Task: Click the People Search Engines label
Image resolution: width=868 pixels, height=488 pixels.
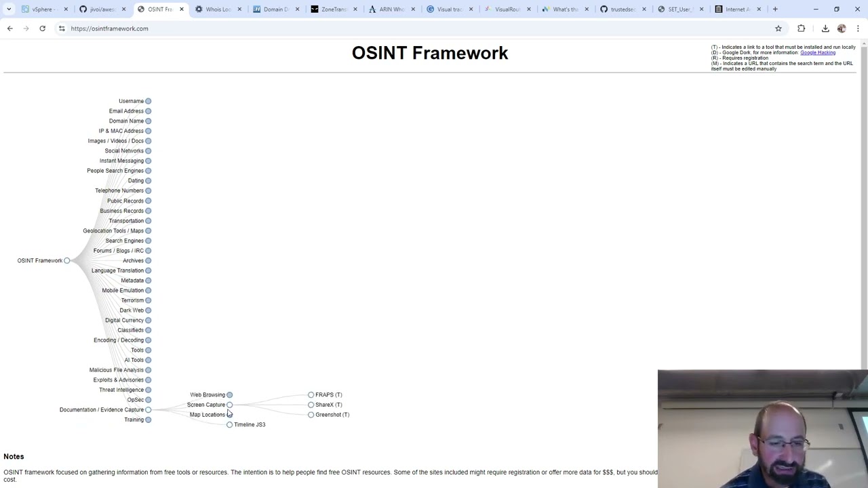Action: pos(115,171)
